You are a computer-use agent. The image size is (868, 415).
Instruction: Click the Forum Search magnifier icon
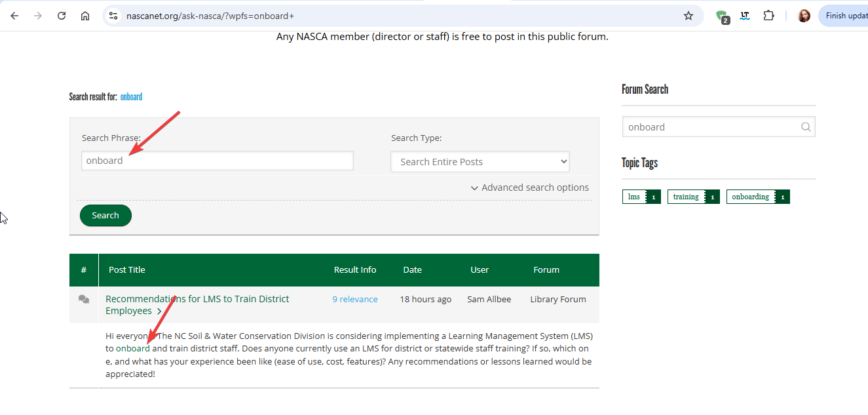point(806,127)
